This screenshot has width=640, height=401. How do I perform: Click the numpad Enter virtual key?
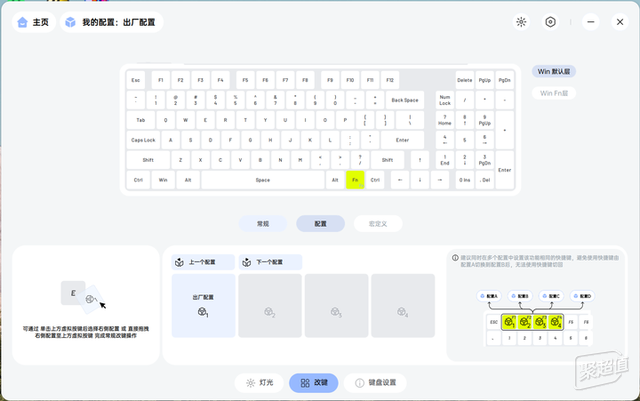(x=504, y=170)
